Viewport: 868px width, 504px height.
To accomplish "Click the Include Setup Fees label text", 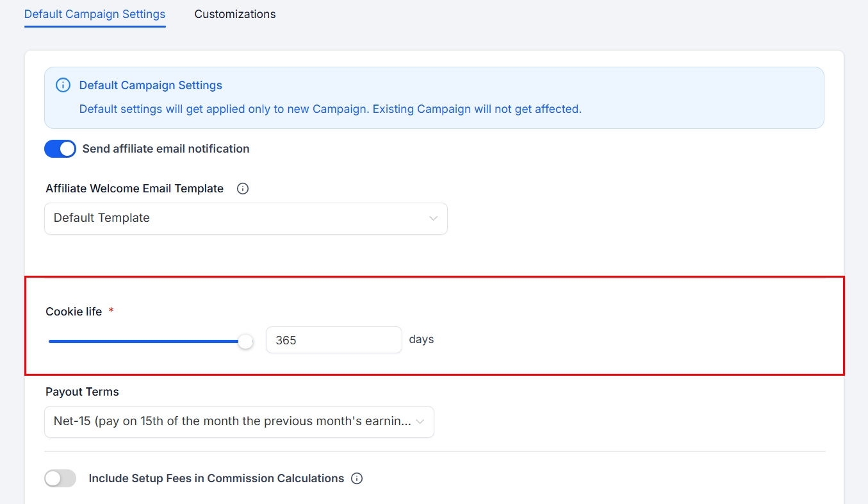I will coord(216,478).
